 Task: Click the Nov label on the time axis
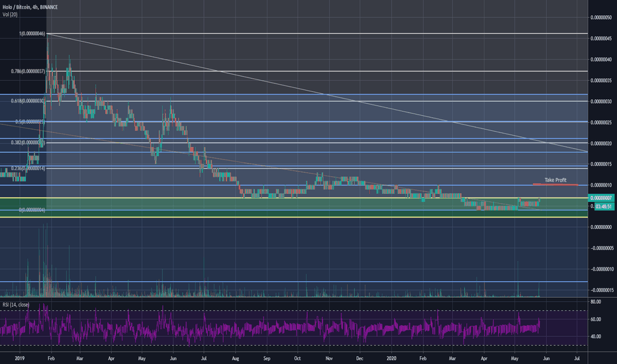(x=329, y=359)
